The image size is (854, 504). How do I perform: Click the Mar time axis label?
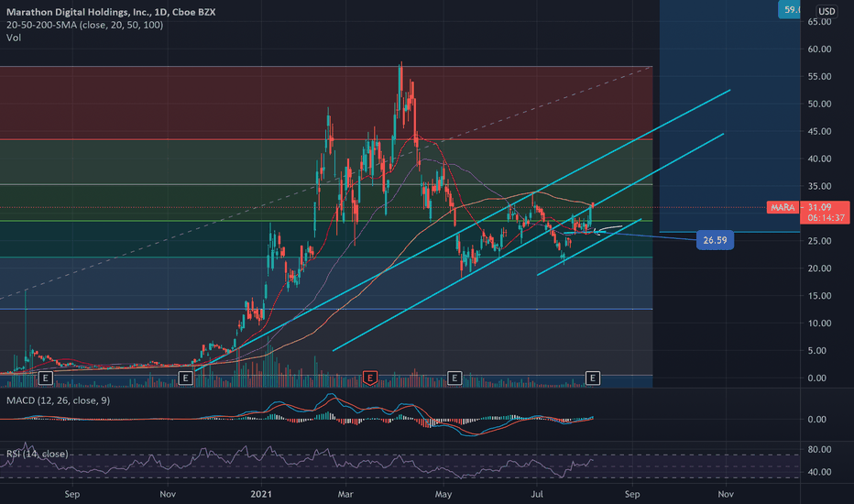345,494
